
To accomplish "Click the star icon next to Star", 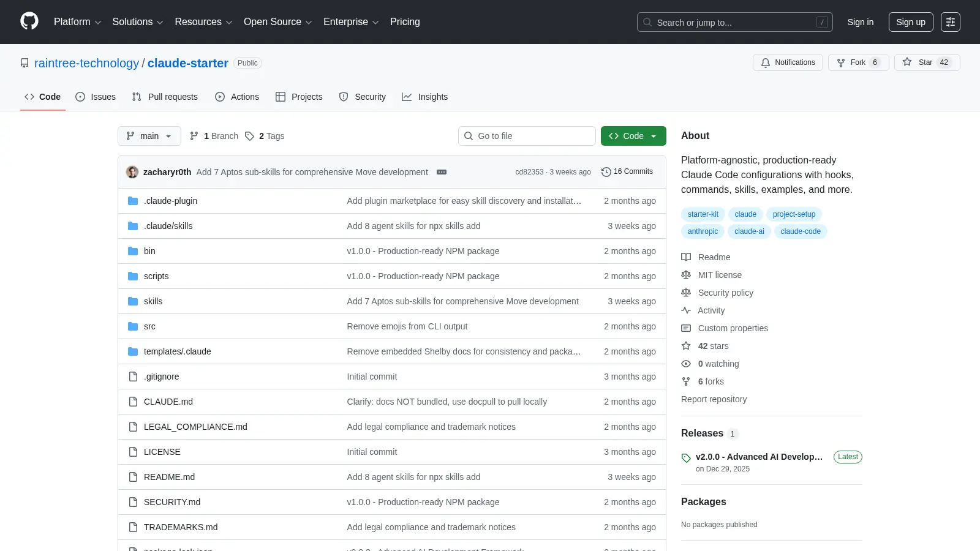I will (907, 62).
